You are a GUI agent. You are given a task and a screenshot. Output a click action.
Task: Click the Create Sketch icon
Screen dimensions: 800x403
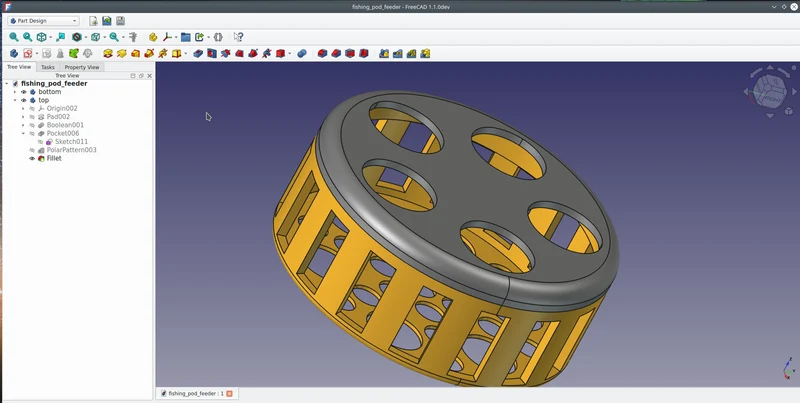28,53
